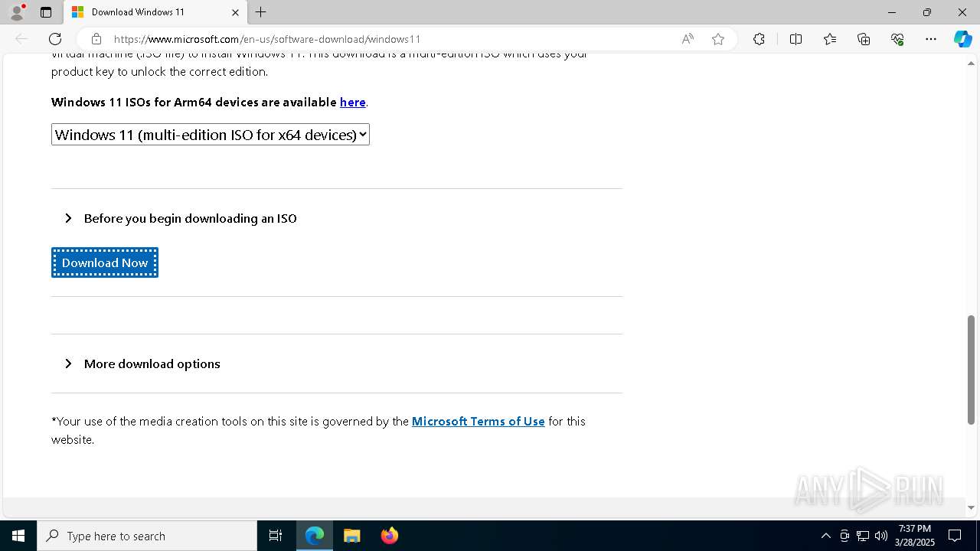Show hidden tray icons
The width and height of the screenshot is (980, 551).
click(825, 536)
